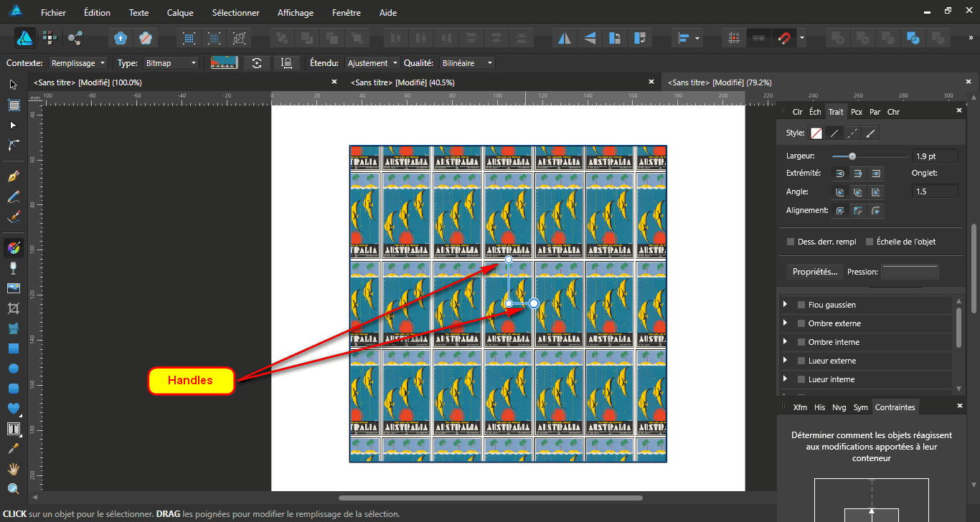Viewport: 980px width, 522px height.
Task: Click the Propriétés... button
Action: (815, 272)
